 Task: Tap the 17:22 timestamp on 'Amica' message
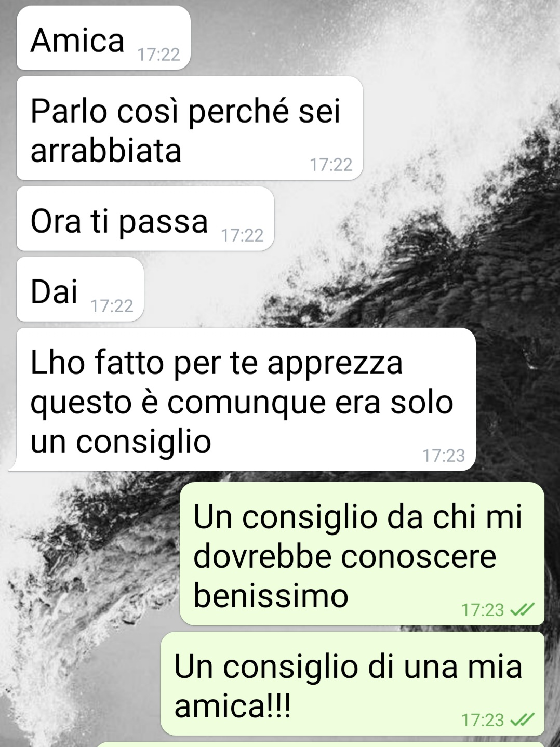click(x=158, y=55)
